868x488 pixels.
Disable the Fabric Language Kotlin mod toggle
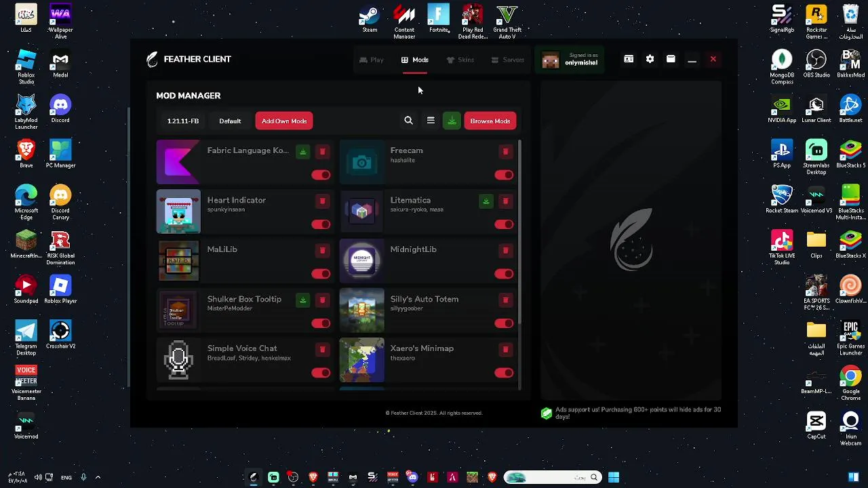pos(321,175)
